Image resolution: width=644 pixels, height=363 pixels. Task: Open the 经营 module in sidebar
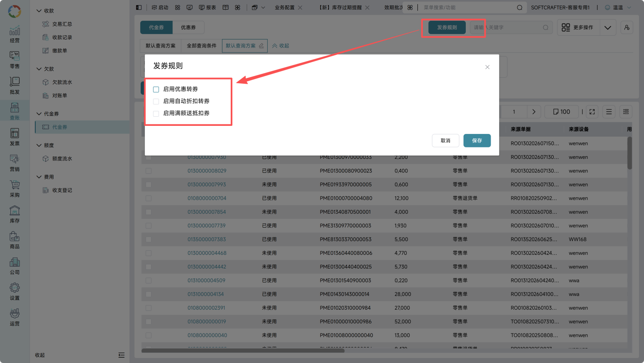pos(15,34)
